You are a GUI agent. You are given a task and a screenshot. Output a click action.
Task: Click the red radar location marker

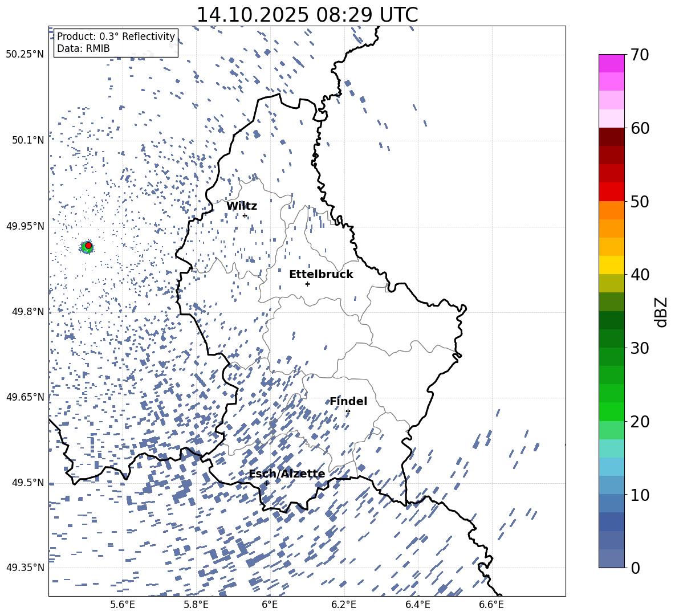(x=88, y=246)
